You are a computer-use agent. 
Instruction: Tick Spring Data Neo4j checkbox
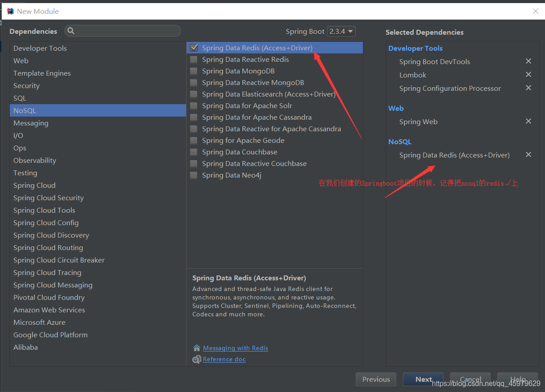194,175
